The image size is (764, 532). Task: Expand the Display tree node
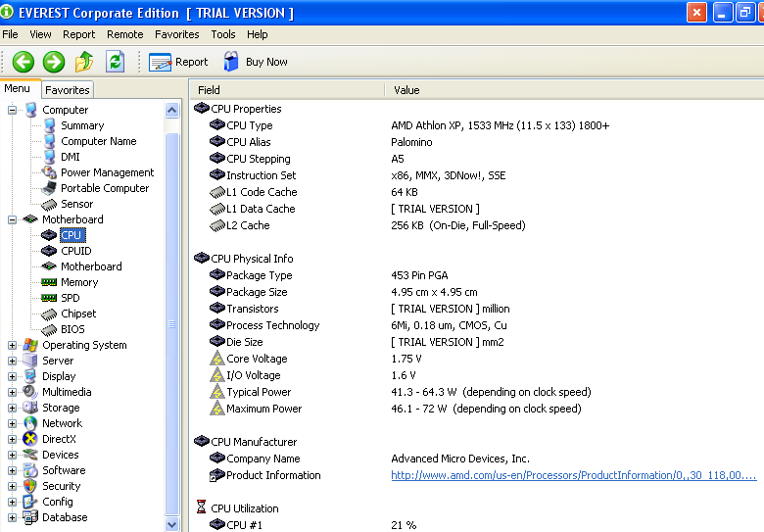(x=12, y=376)
